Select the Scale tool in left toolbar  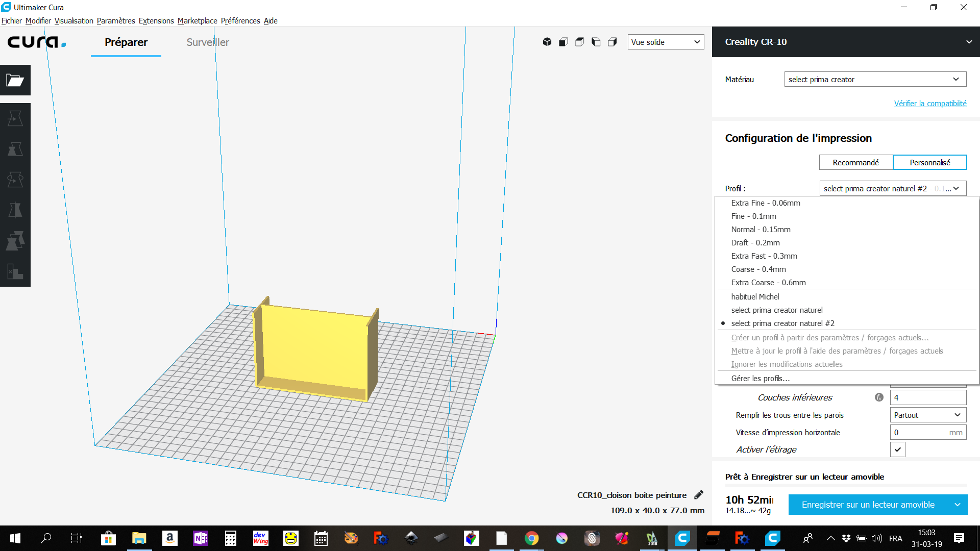tap(15, 149)
